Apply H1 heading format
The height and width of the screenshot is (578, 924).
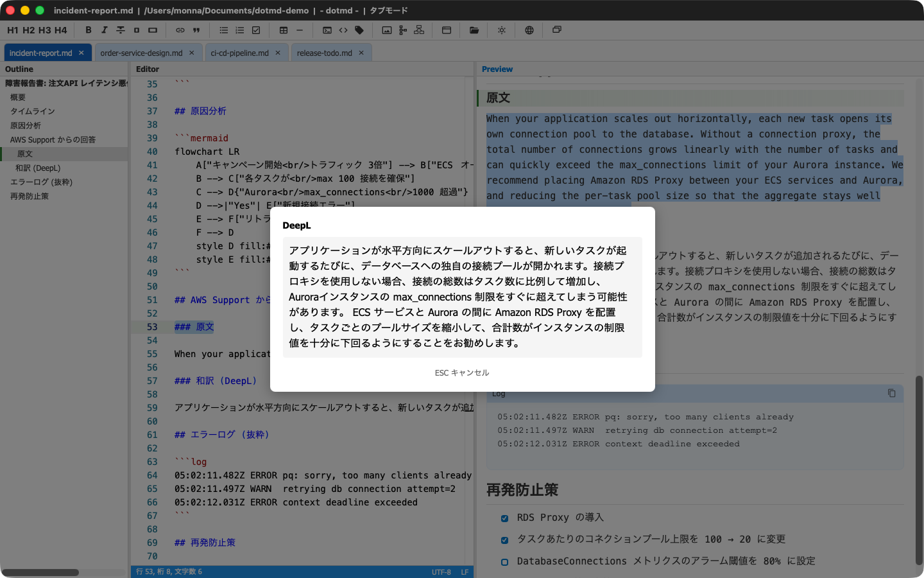click(x=13, y=30)
